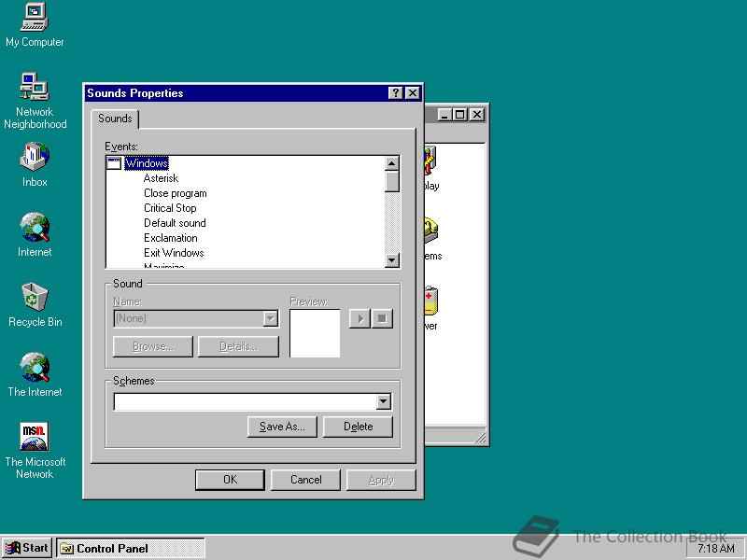Maximize the Control Panel window

click(459, 114)
